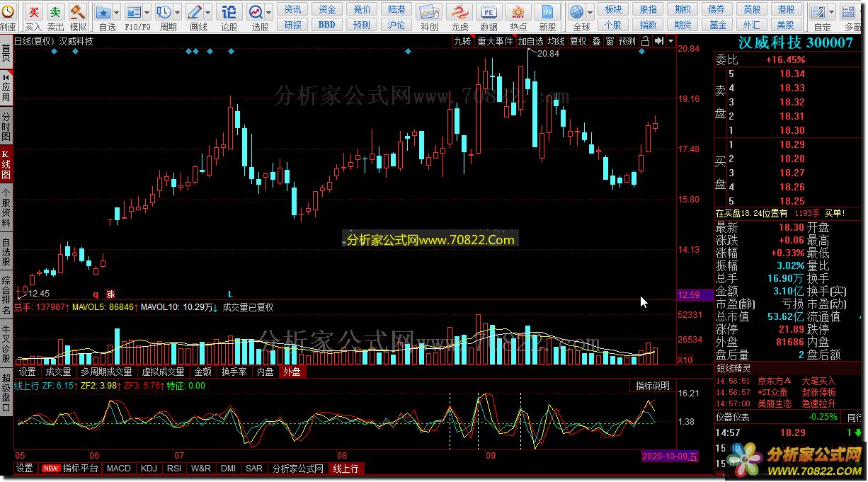Select the 多周期成交量 volume tab

[106, 372]
